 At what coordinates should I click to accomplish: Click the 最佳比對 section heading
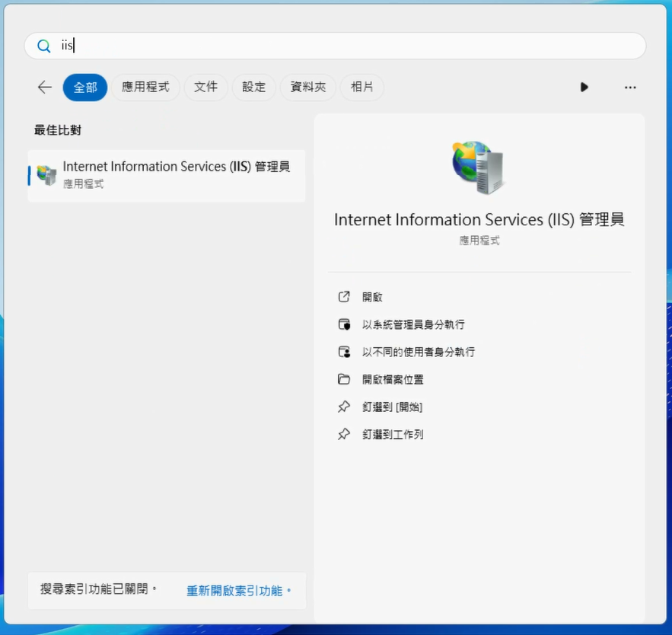[57, 130]
